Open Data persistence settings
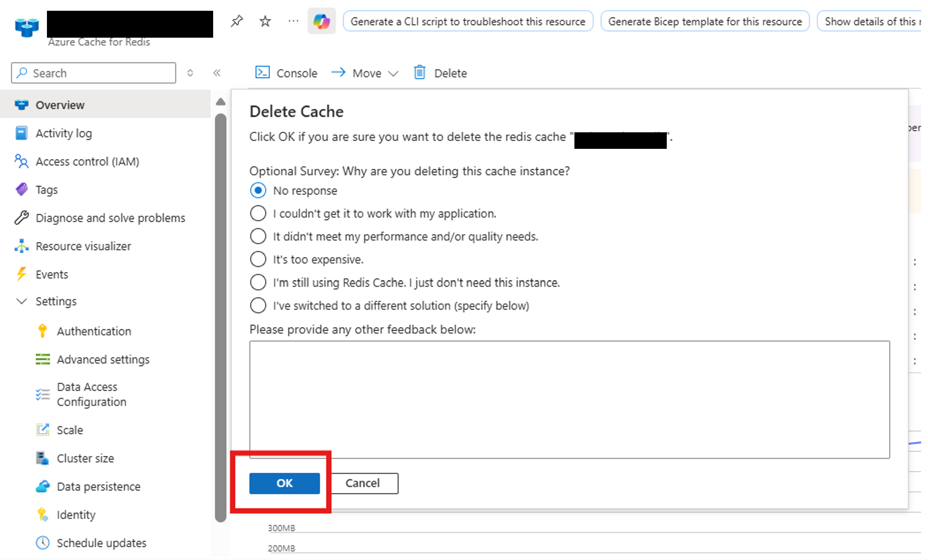 pos(98,487)
